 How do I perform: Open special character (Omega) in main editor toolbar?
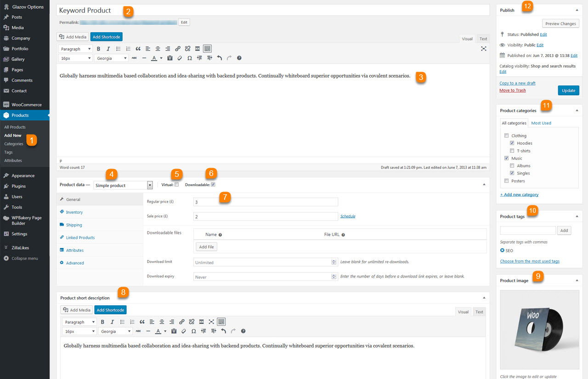(190, 58)
